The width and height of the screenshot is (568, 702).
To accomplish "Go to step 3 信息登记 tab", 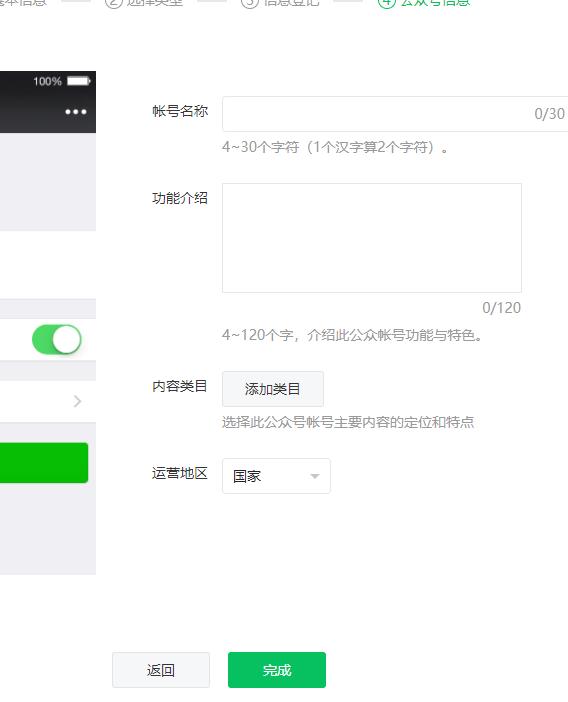I will pyautogui.click(x=281, y=3).
